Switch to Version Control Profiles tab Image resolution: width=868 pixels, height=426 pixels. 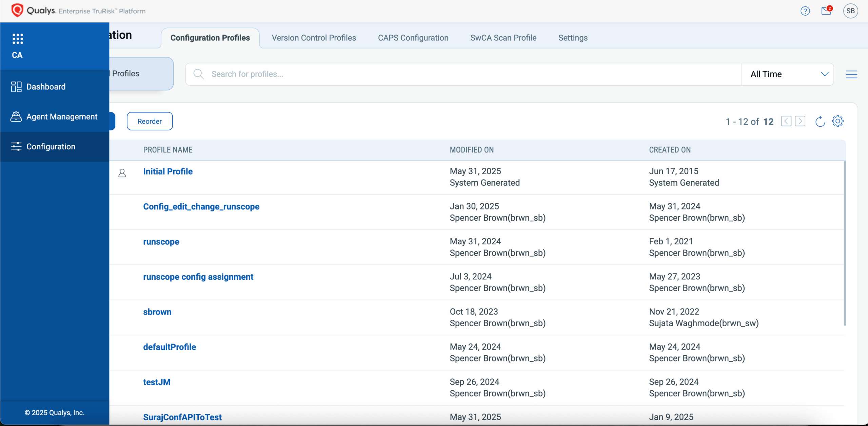[314, 38]
